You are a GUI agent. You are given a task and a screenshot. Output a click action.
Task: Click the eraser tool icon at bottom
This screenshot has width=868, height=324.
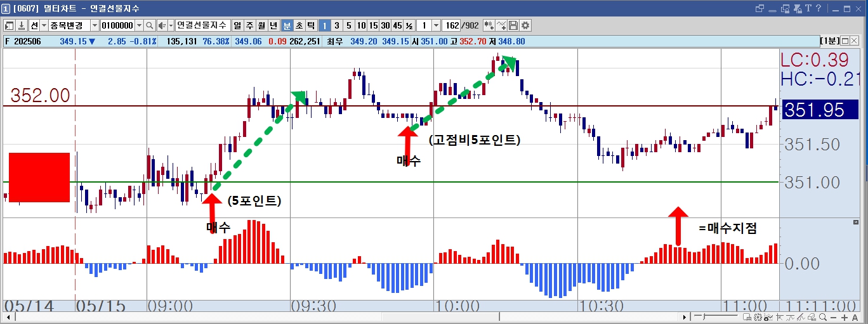tap(812, 317)
